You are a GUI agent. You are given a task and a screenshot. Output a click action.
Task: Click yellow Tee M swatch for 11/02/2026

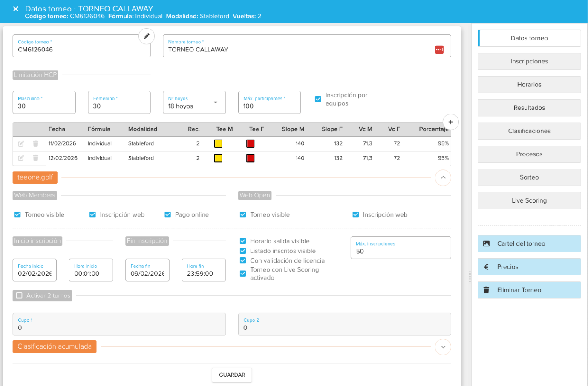(218, 144)
